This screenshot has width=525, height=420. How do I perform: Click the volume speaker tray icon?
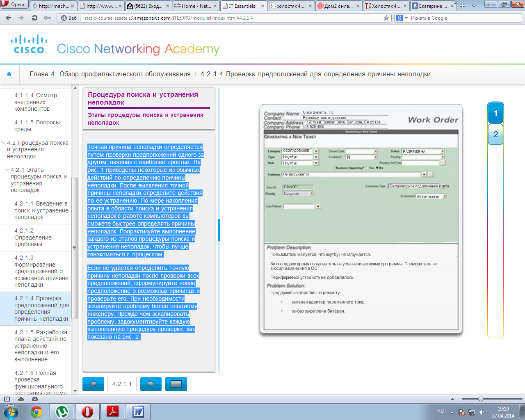[x=482, y=412]
